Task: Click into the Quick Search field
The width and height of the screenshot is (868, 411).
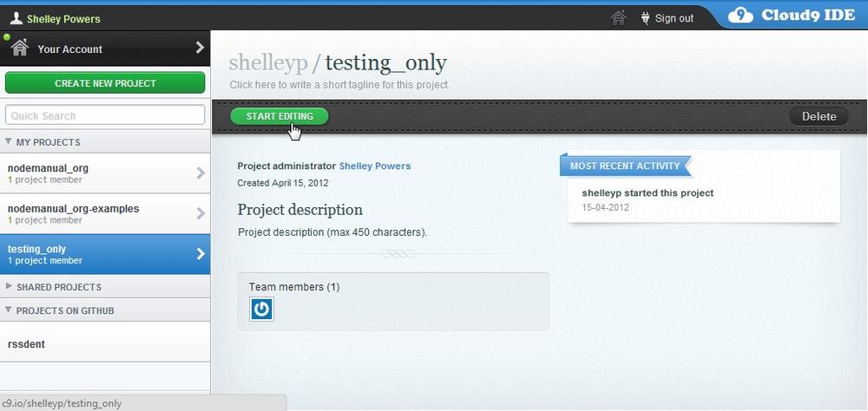Action: pyautogui.click(x=105, y=115)
